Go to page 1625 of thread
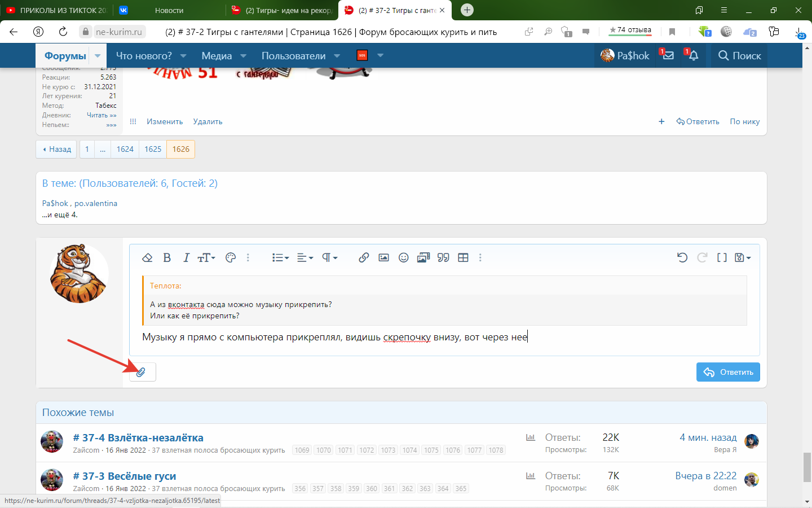Image resolution: width=812 pixels, height=508 pixels. [153, 149]
